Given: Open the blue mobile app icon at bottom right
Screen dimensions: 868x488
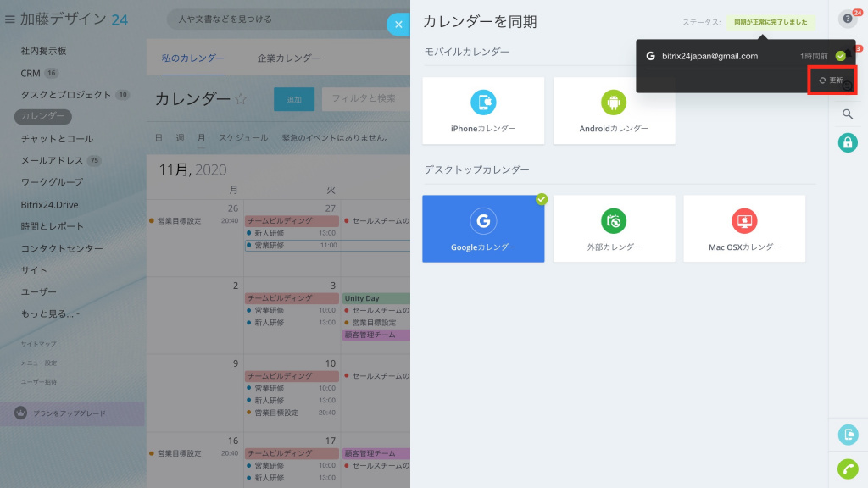Looking at the screenshot, I should (x=848, y=435).
